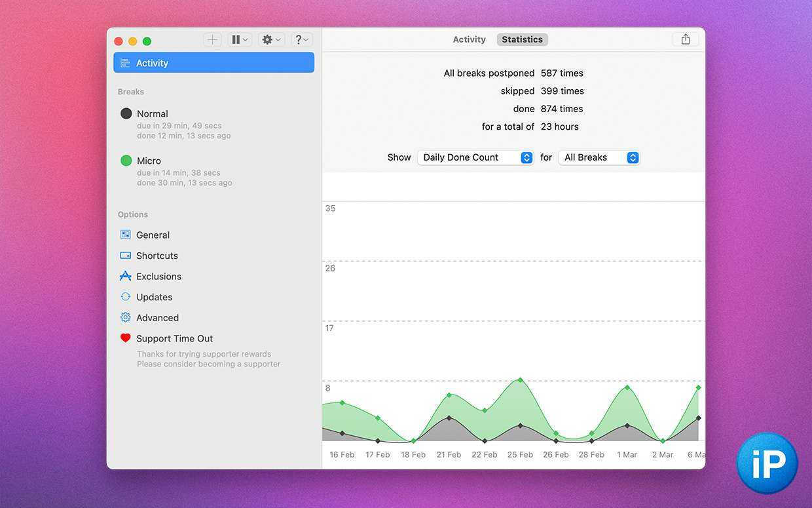Click the Updates refresh icon
This screenshot has width=812, height=508.
[x=126, y=297]
